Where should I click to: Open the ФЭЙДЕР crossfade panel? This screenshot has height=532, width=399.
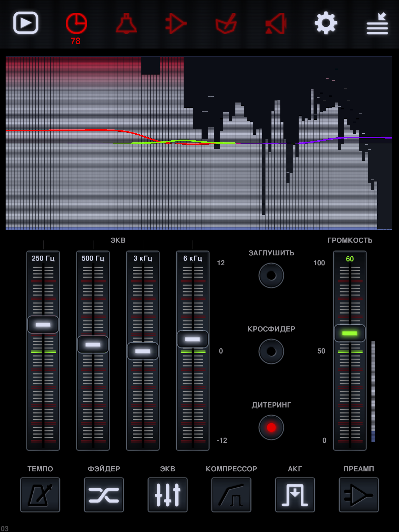[x=104, y=495]
